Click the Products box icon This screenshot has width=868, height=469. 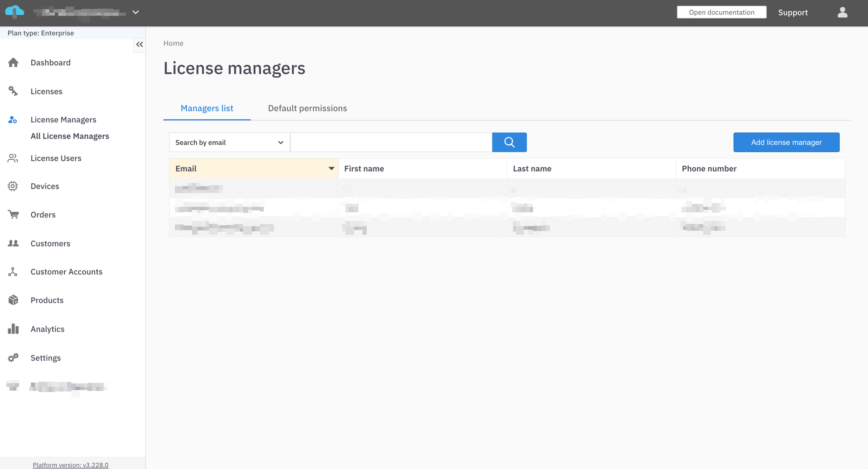pyautogui.click(x=13, y=300)
